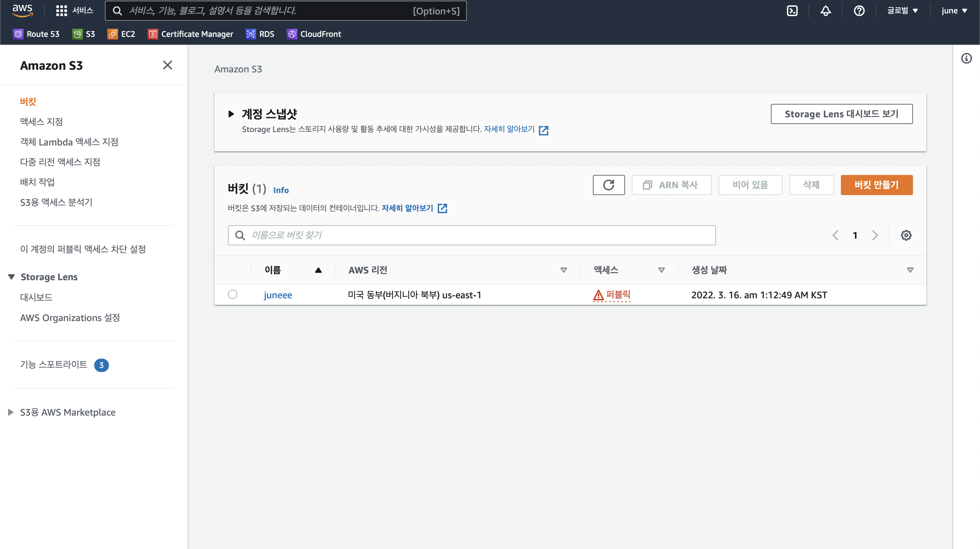The height and width of the screenshot is (549, 980).
Task: Open the S3 shortcut in favorites bar
Action: (x=84, y=34)
